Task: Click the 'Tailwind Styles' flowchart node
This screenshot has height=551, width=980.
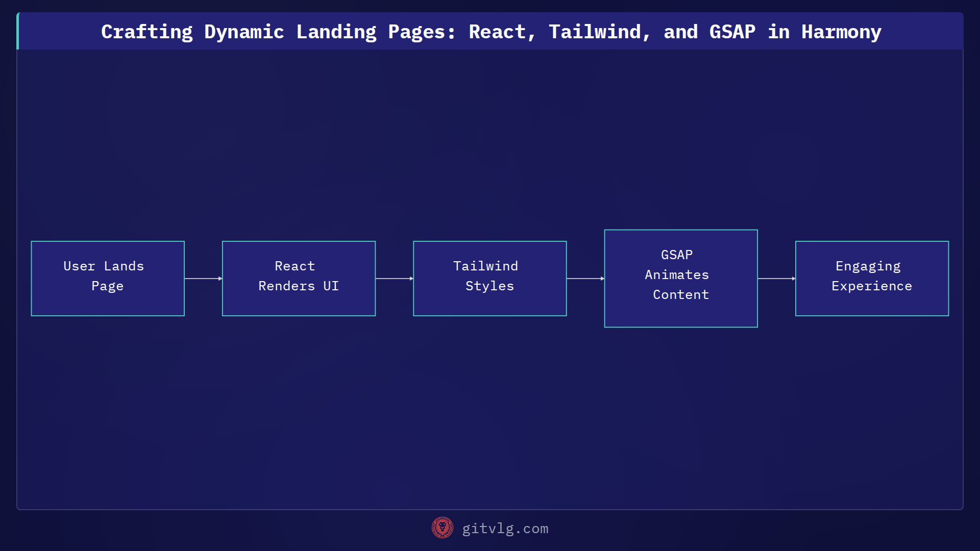Action: coord(490,279)
